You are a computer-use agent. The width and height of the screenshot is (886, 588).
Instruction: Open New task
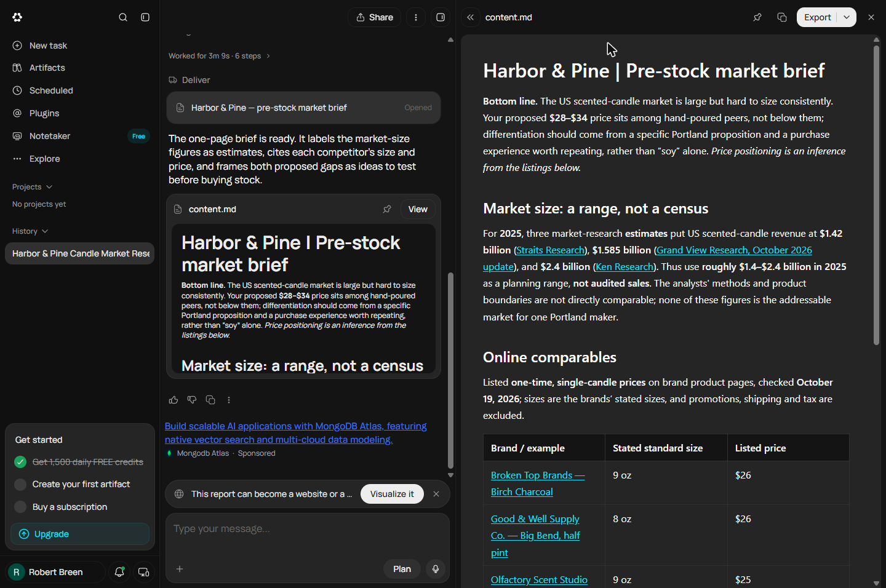coord(79,46)
